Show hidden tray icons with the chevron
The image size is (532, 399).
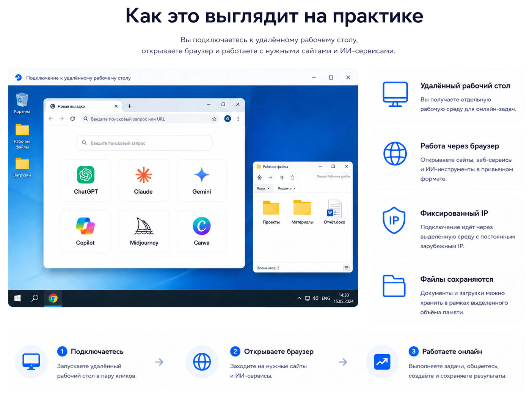click(299, 298)
